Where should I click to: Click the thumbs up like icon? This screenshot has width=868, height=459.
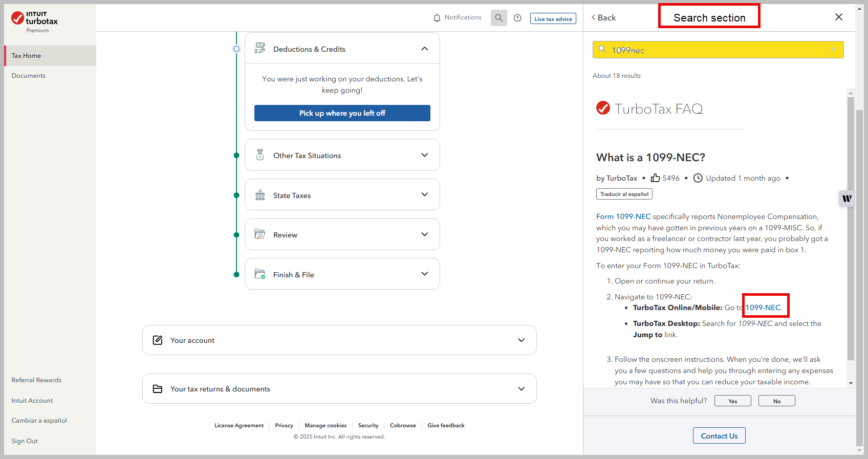coord(655,178)
